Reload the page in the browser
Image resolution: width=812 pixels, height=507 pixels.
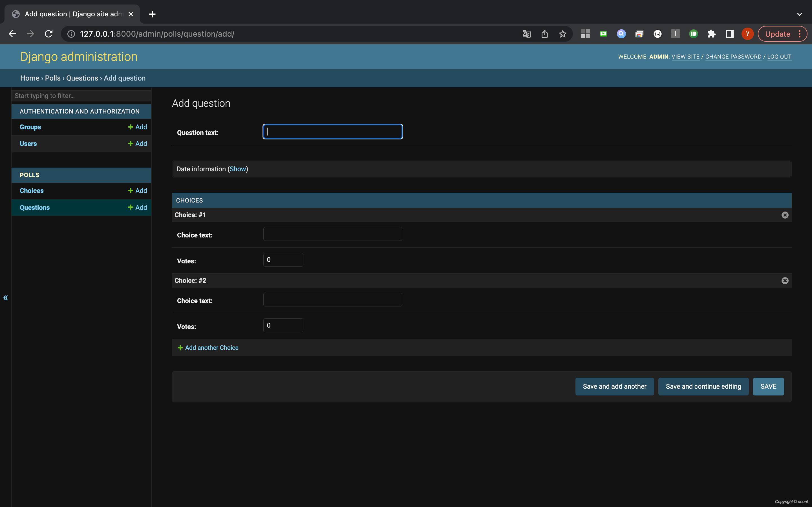[x=49, y=34]
